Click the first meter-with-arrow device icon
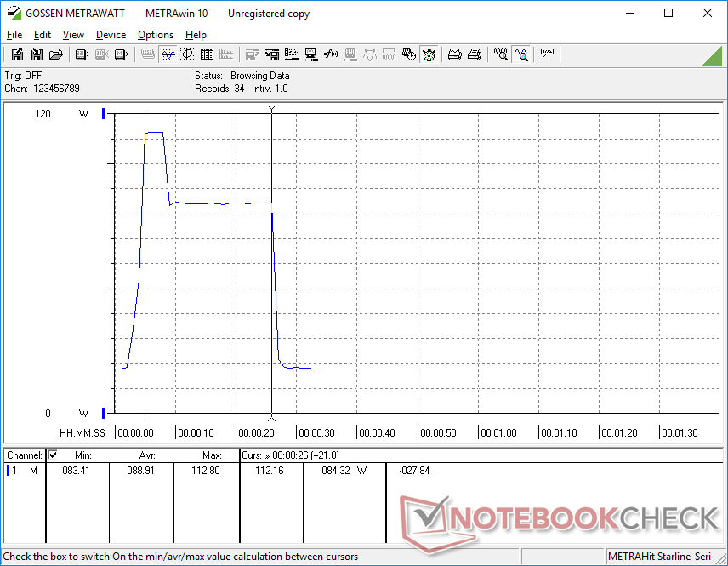 82,54
